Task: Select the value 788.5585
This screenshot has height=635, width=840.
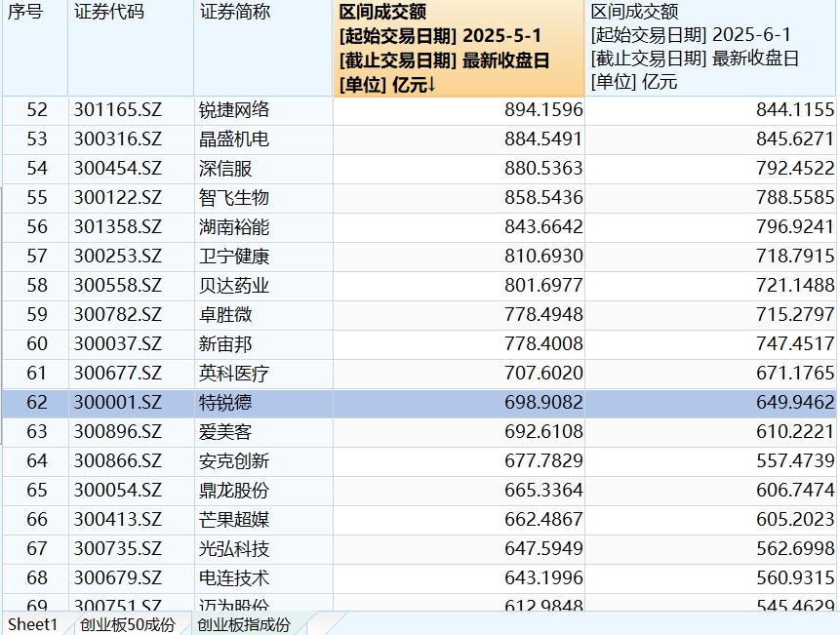Action: point(710,198)
